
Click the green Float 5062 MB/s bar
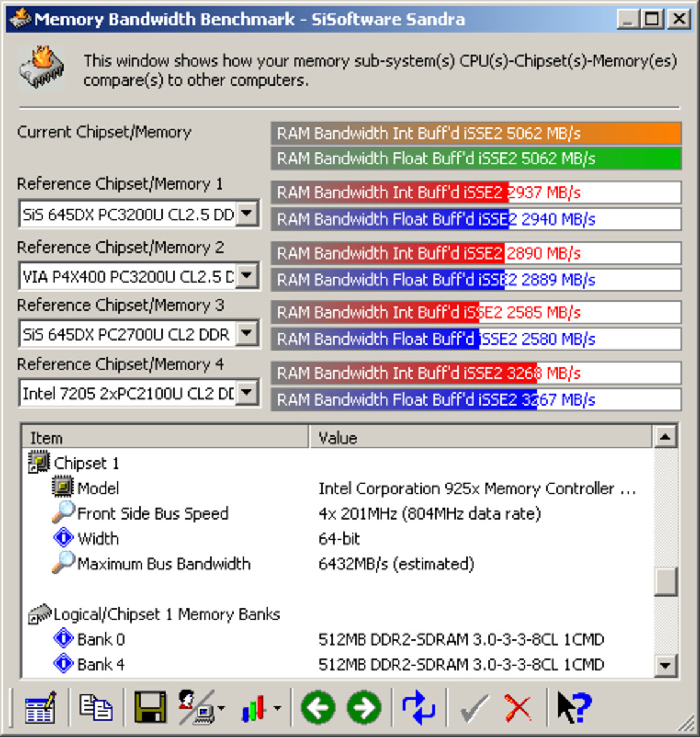476,158
